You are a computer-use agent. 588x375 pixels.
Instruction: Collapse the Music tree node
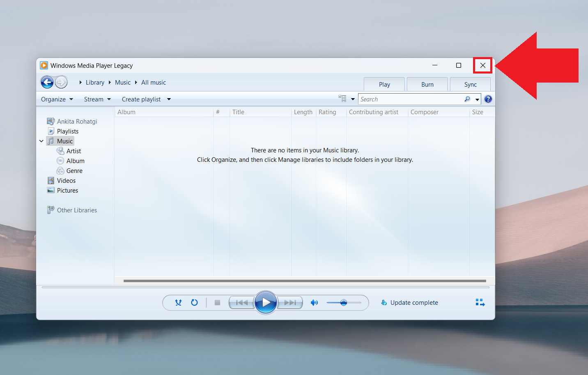[41, 140]
